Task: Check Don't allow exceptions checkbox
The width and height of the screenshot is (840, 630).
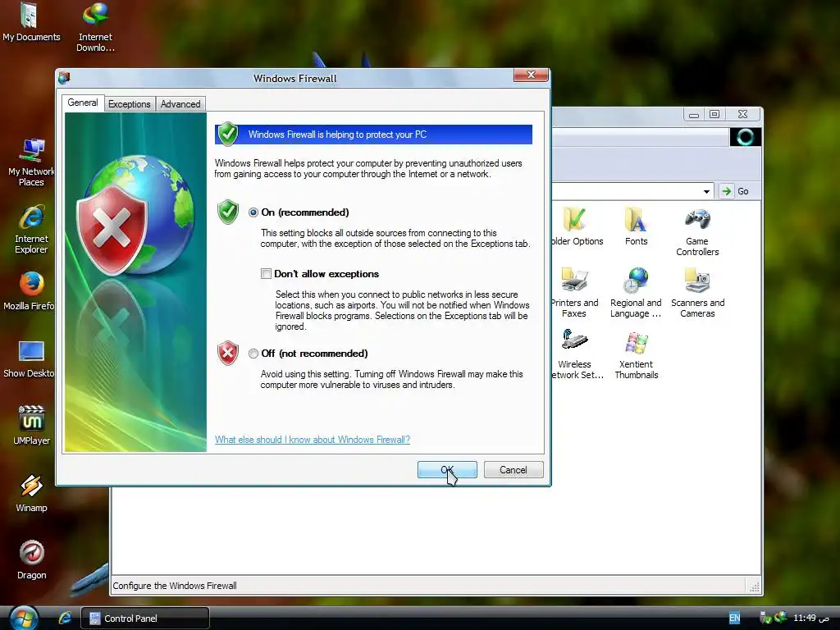Action: 266,274
